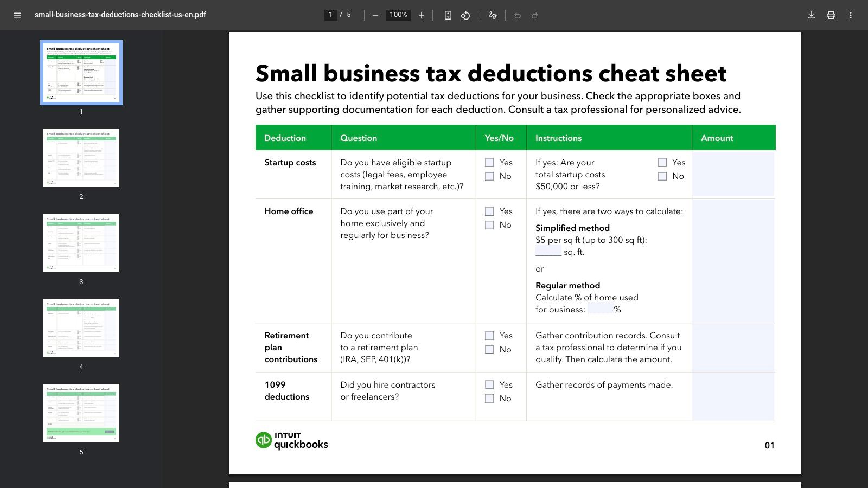Screen dimensions: 868x488
Task: Check Yes for Retirement plan contributions
Action: pyautogui.click(x=489, y=336)
